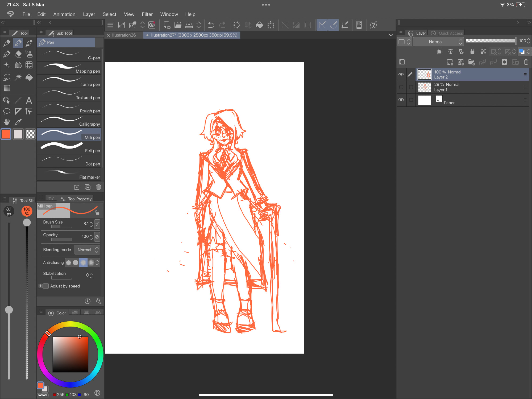Viewport: 532px width, 399px height.
Task: Toggle snap to grid in toolbar
Action: pyautogui.click(x=345, y=25)
